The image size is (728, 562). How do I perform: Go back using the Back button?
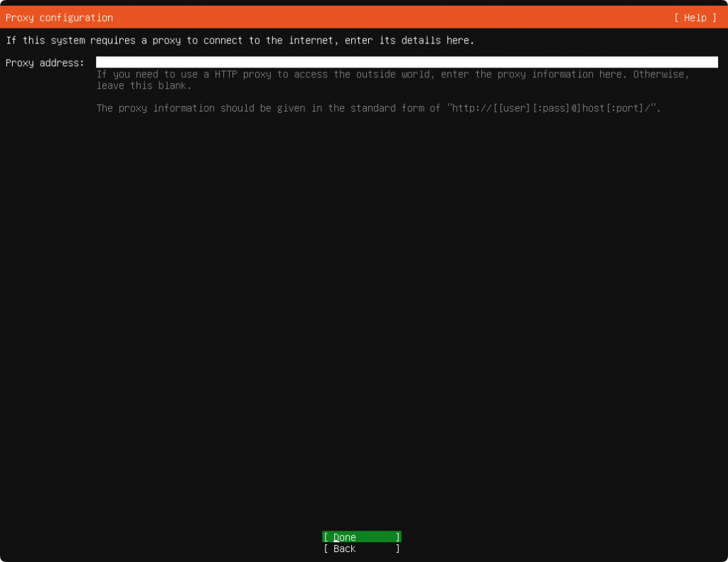(362, 549)
